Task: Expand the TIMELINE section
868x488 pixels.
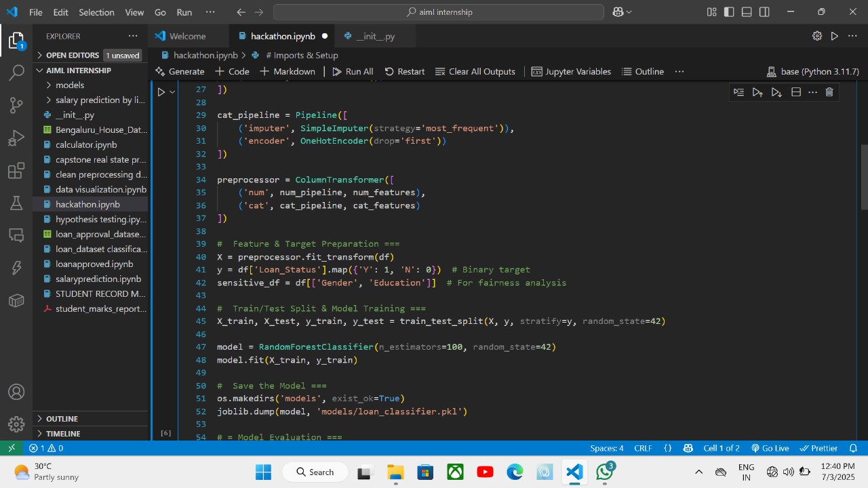Action: (x=91, y=434)
